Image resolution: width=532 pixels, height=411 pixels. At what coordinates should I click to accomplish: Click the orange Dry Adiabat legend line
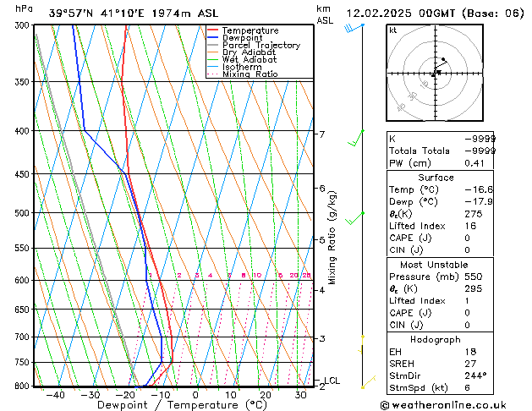click(x=212, y=52)
